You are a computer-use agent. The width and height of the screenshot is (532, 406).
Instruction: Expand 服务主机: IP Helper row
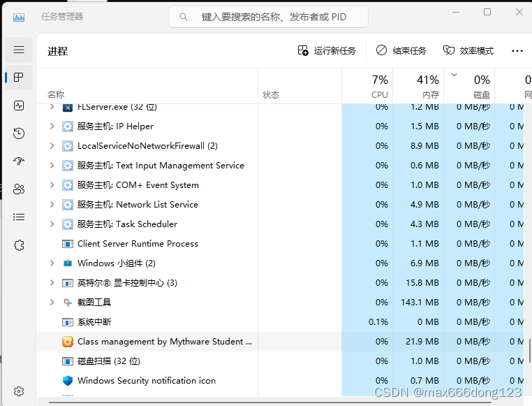click(52, 126)
